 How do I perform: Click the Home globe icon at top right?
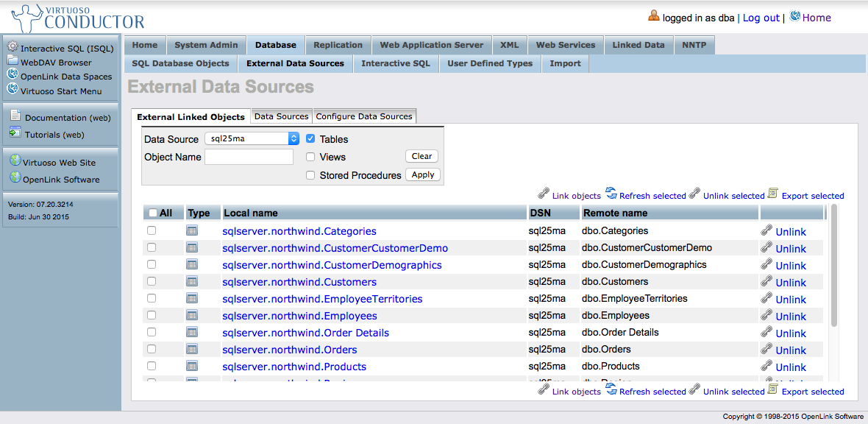pos(794,17)
